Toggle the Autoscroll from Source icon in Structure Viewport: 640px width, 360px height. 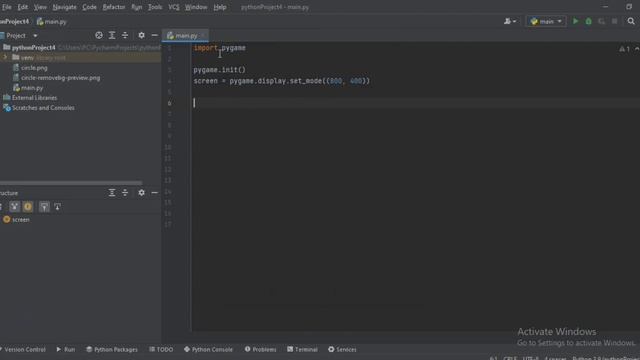click(57, 207)
